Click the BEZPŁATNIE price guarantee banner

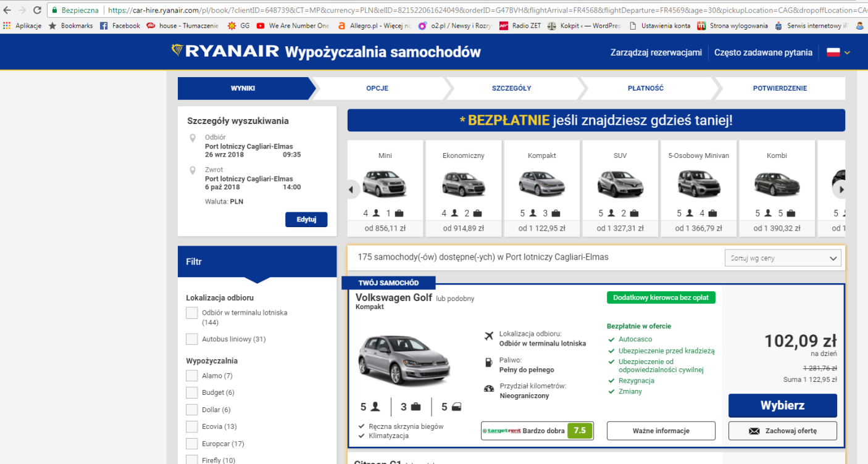pyautogui.click(x=596, y=120)
